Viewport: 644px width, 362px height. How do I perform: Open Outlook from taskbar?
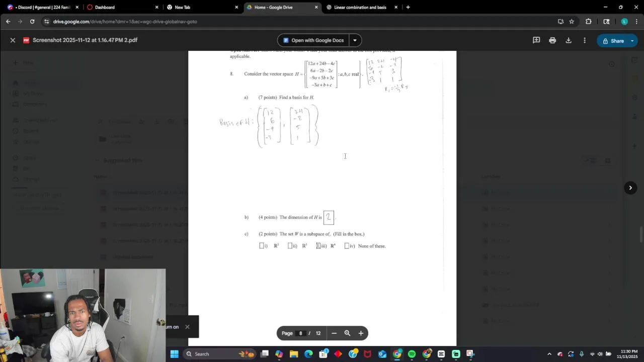click(x=382, y=354)
